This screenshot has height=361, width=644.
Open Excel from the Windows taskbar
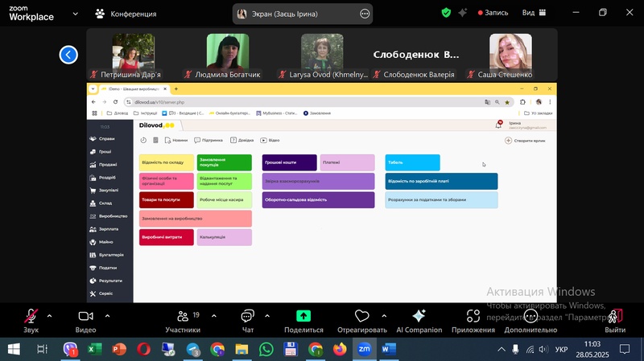95,349
